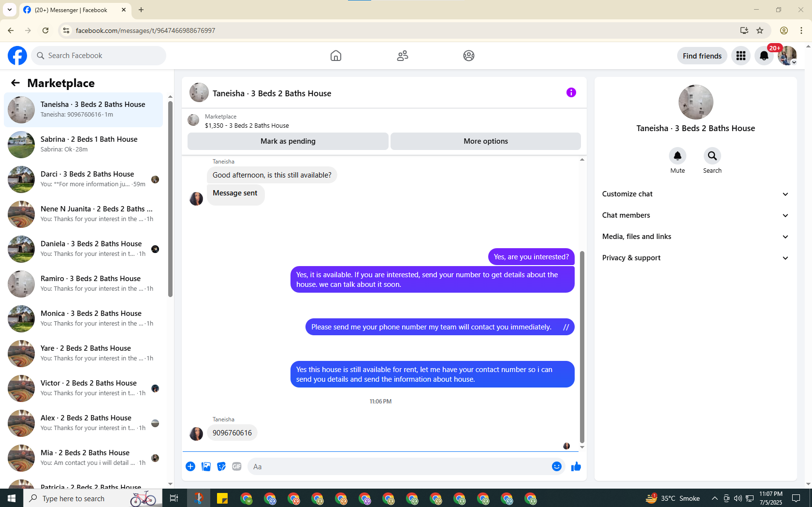Select the Messenger Facebook browser tab
Image resolution: width=812 pixels, height=507 pixels.
pyautogui.click(x=75, y=10)
